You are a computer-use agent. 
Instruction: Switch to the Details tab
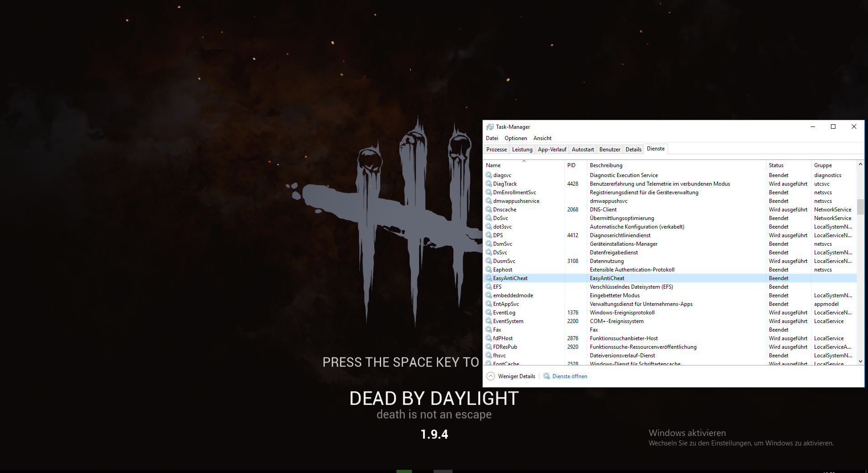coord(633,150)
